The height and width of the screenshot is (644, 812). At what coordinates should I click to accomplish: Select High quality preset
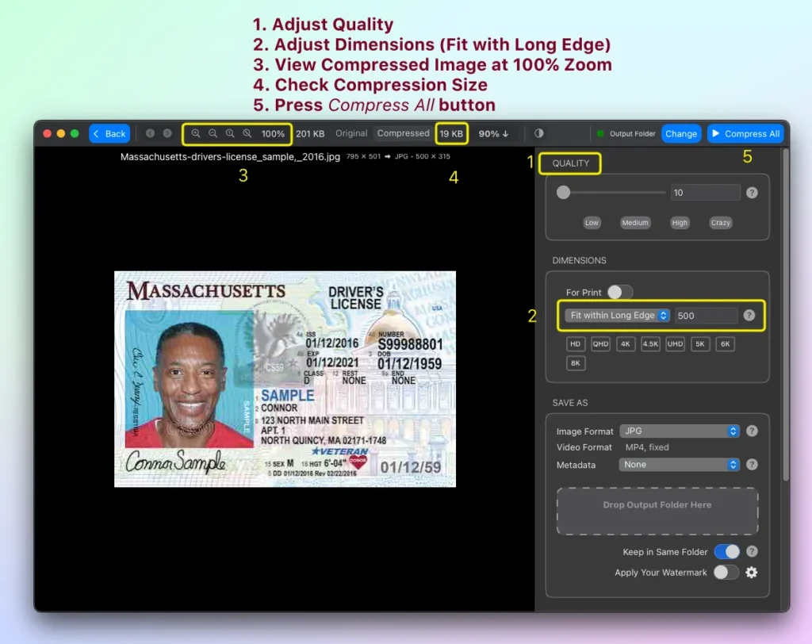tap(680, 223)
